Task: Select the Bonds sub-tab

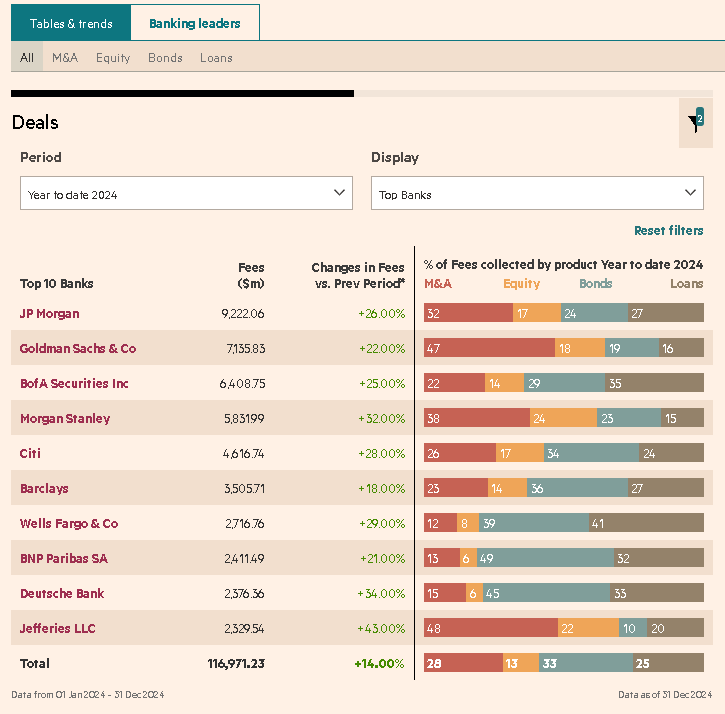Action: point(165,57)
